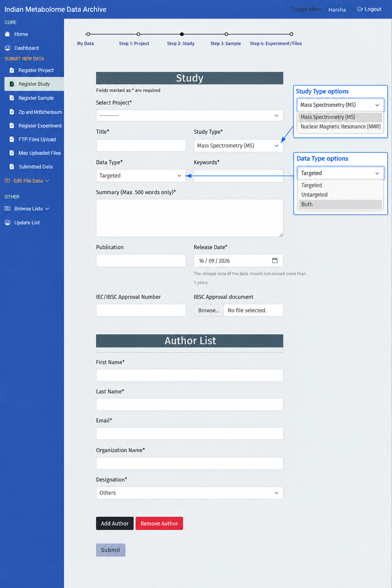Click the Map Uploaded Files icon
The height and width of the screenshot is (588, 392).
click(12, 153)
